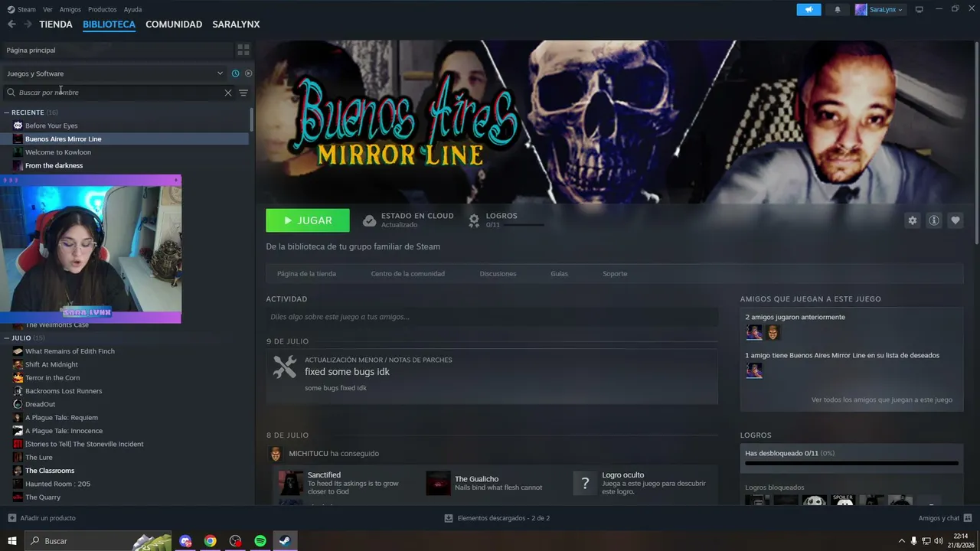Switch library to grid collections view
This screenshot has height=551, width=980.
(243, 50)
